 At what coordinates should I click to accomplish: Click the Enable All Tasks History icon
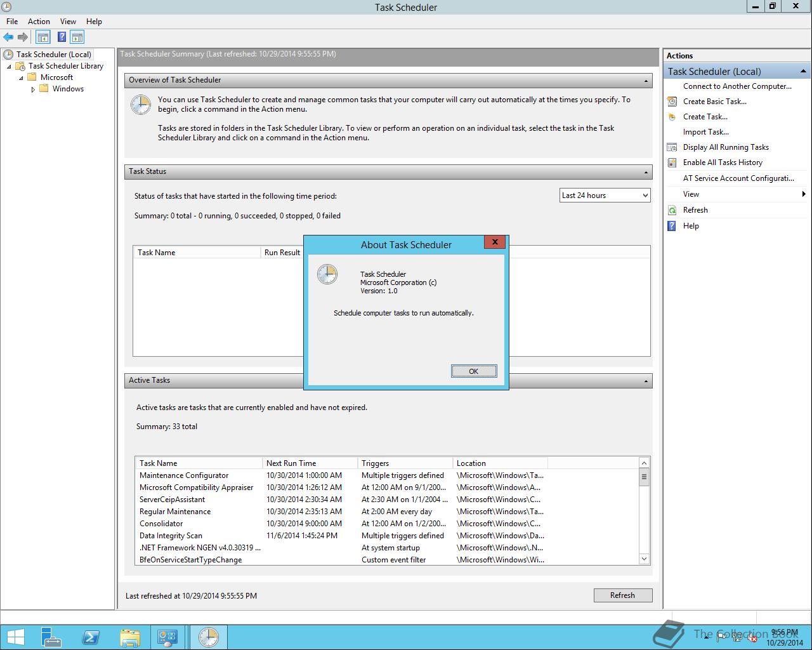point(672,162)
